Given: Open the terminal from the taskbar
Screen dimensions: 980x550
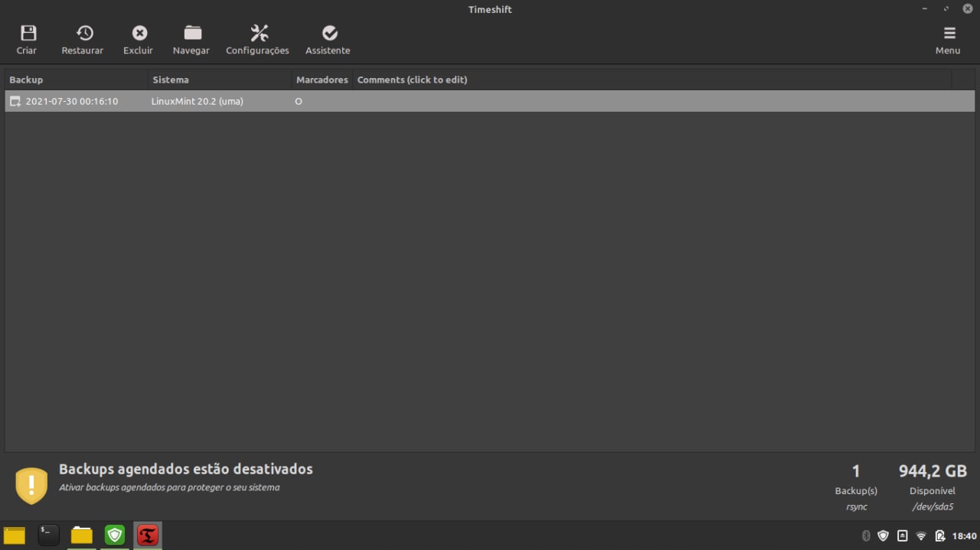Looking at the screenshot, I should pos(48,535).
